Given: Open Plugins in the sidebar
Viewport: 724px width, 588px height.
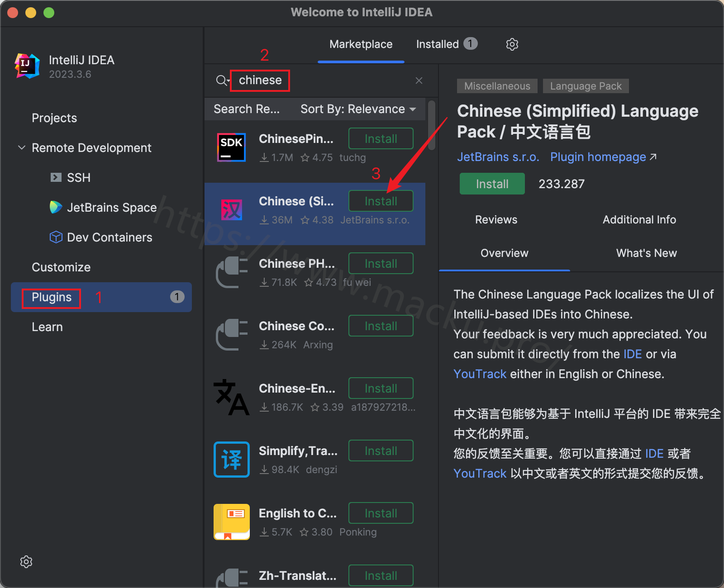Looking at the screenshot, I should [101, 297].
